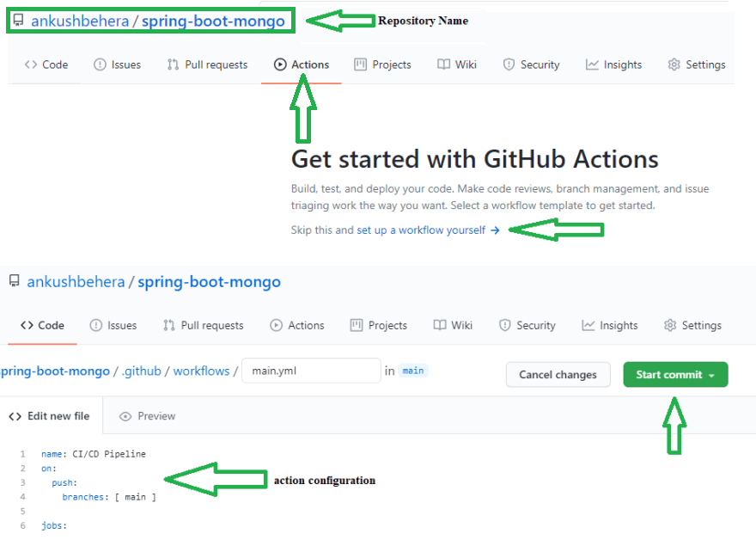Open the workflows breadcrumb folder link
Image resolution: width=756 pixels, height=552 pixels.
pyautogui.click(x=202, y=371)
